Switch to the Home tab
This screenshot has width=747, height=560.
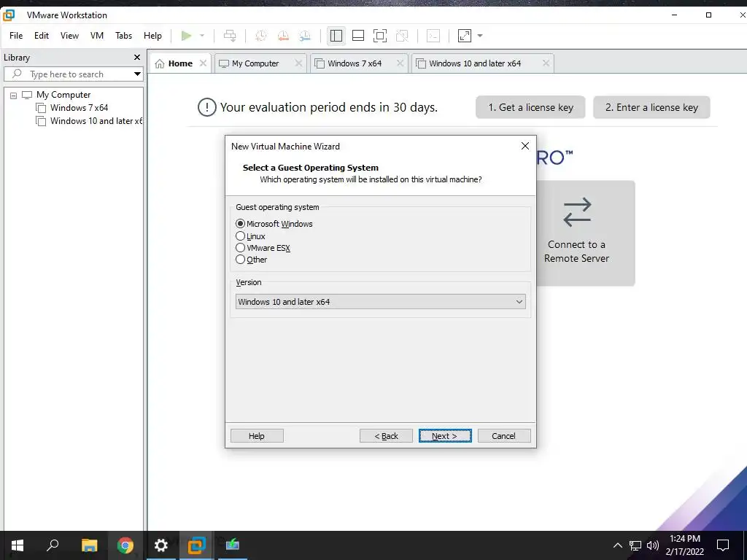point(180,63)
